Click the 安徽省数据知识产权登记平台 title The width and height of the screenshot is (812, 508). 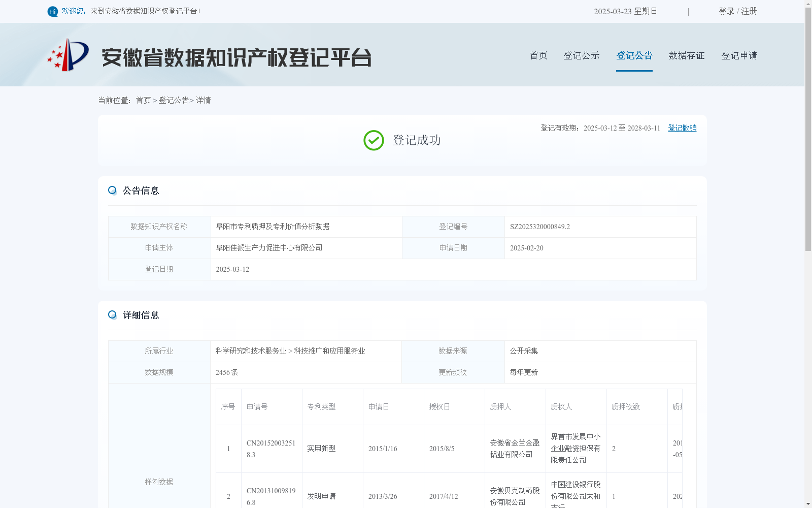(236, 57)
